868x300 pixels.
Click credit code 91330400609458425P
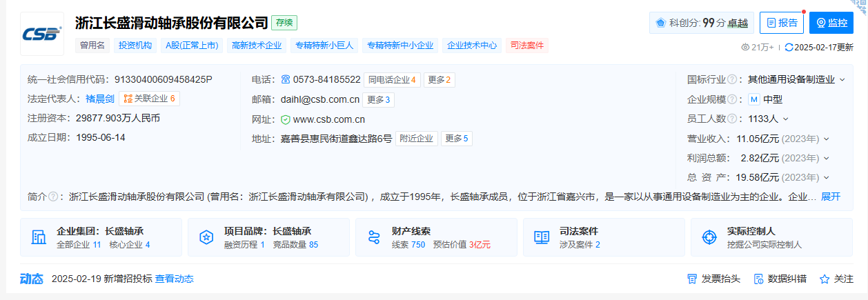click(x=163, y=79)
